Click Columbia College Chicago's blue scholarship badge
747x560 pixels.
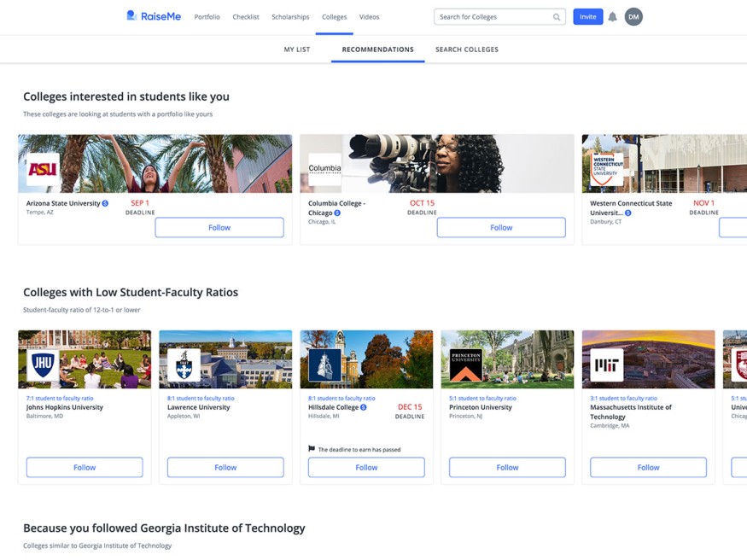pos(337,213)
